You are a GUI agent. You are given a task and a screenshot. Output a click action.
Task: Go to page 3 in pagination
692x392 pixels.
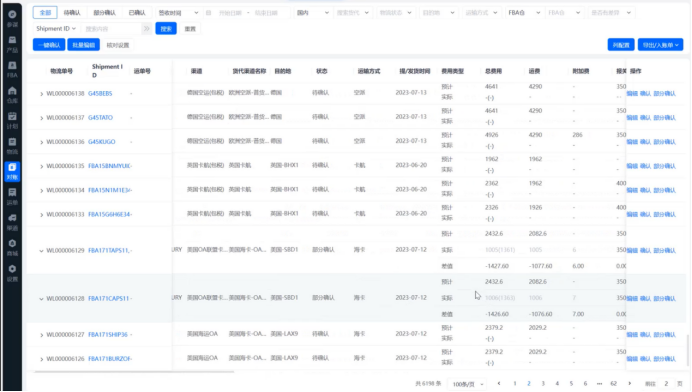[543, 384]
